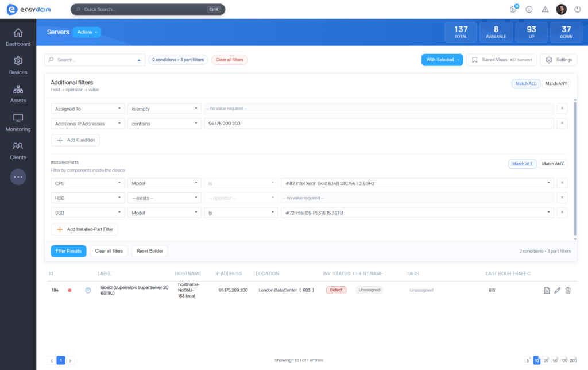Screen dimensions: 588x370
Task: Open Clients section in sidebar
Action: coord(18,151)
